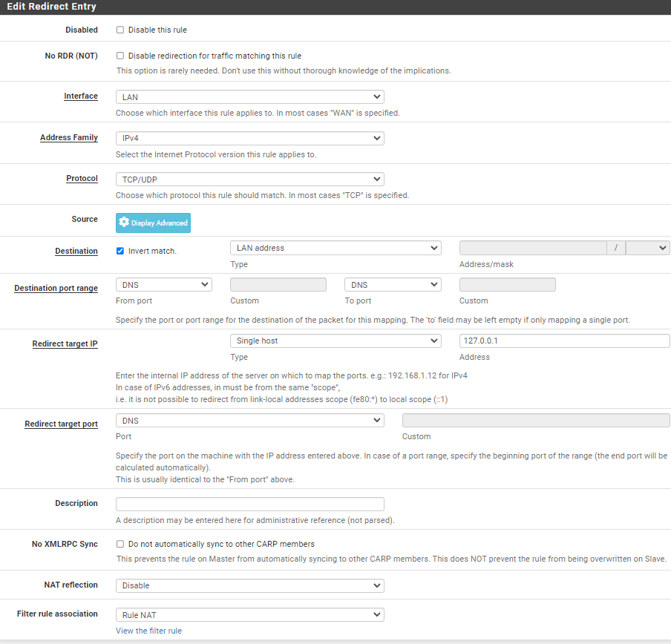Expand the Address Family IPv4 dropdown
671x644 pixels.
(249, 138)
